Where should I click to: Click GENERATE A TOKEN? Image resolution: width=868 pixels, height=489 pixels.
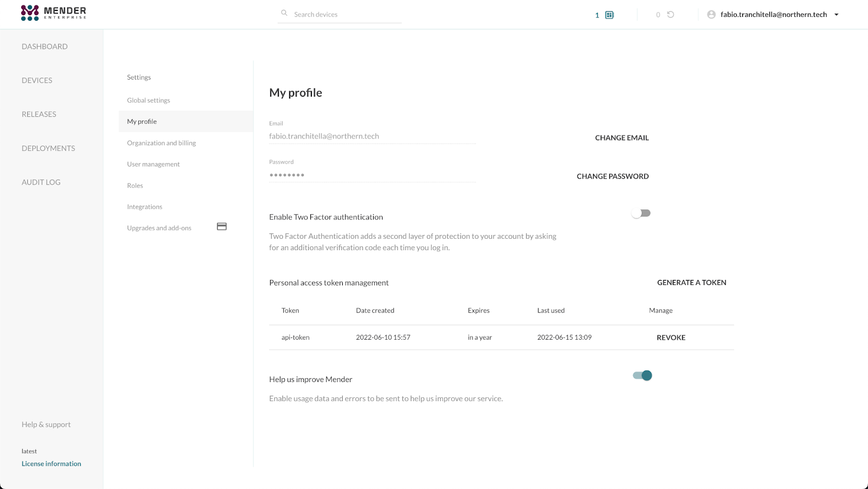pos(691,282)
